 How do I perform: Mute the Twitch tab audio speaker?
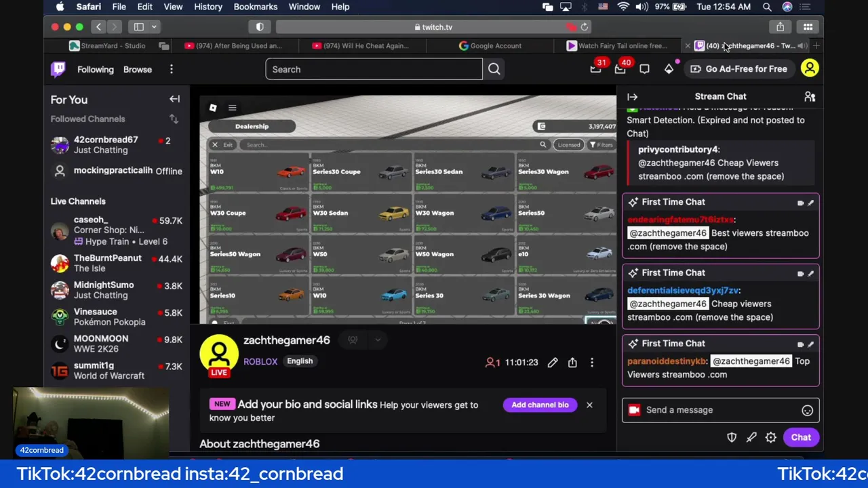(802, 45)
